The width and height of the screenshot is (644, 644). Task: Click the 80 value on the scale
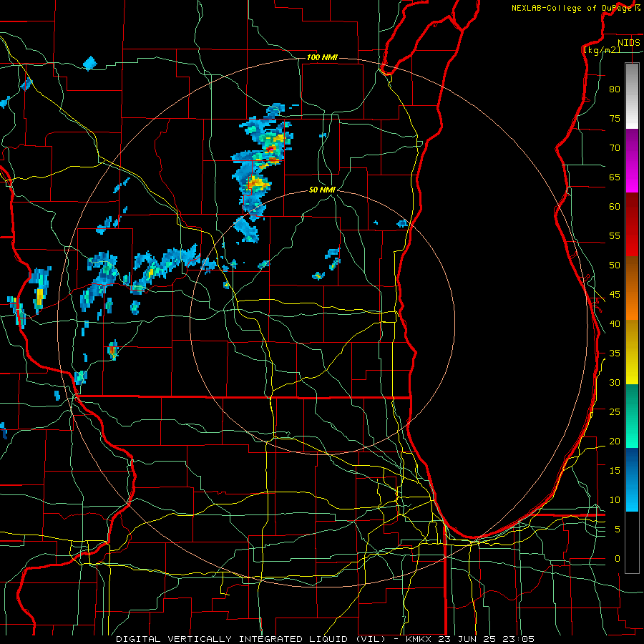[x=615, y=89]
